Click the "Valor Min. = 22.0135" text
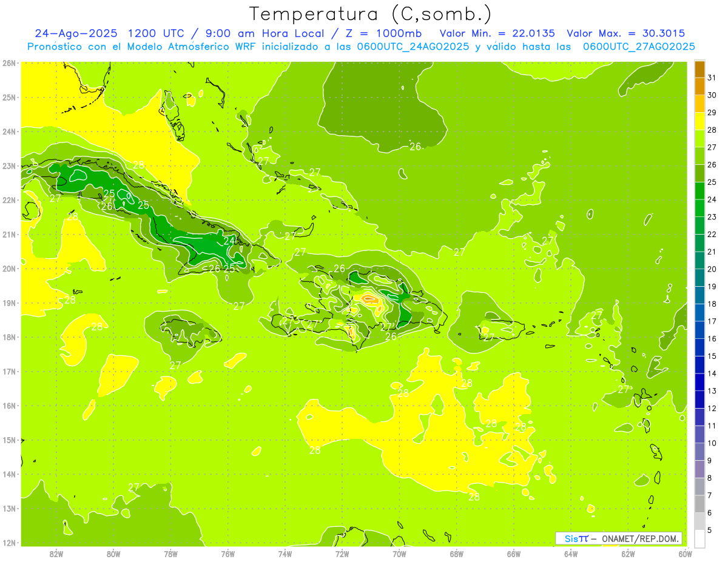Screen dimensions: 728x562 pyautogui.click(x=499, y=33)
